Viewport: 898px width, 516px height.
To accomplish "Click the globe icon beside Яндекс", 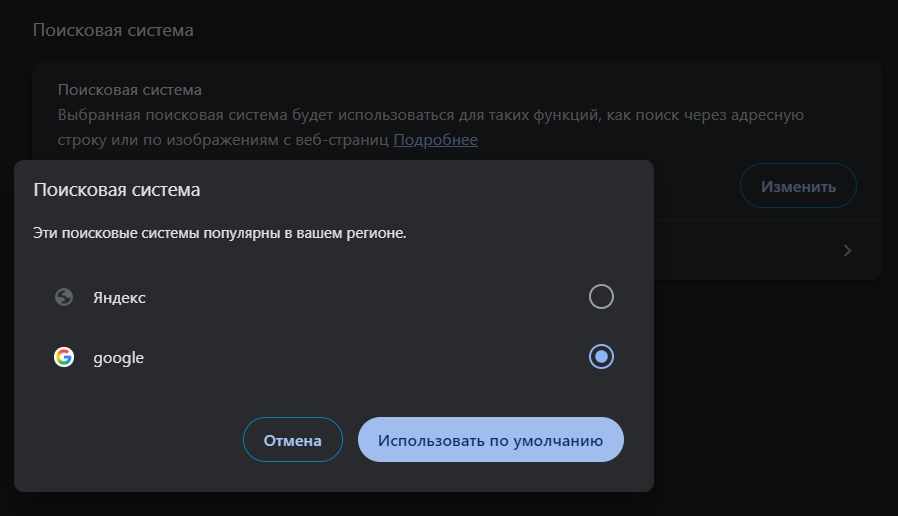I will 64,297.
